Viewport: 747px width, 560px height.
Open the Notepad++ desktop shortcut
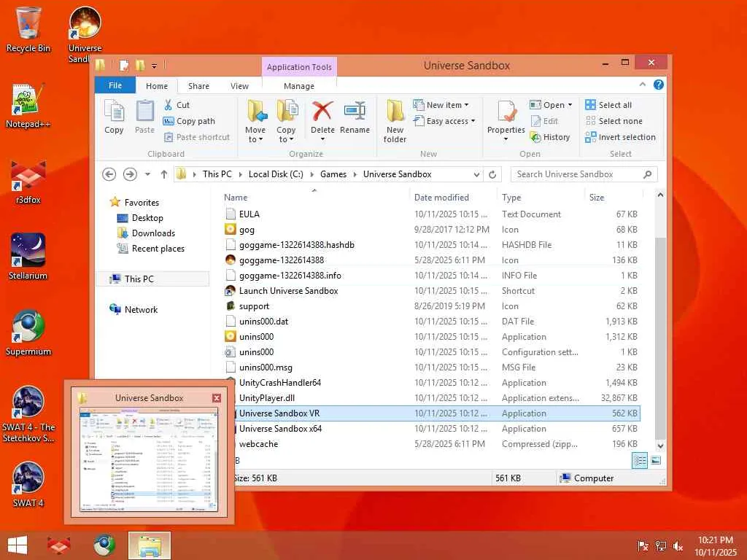coord(28,106)
